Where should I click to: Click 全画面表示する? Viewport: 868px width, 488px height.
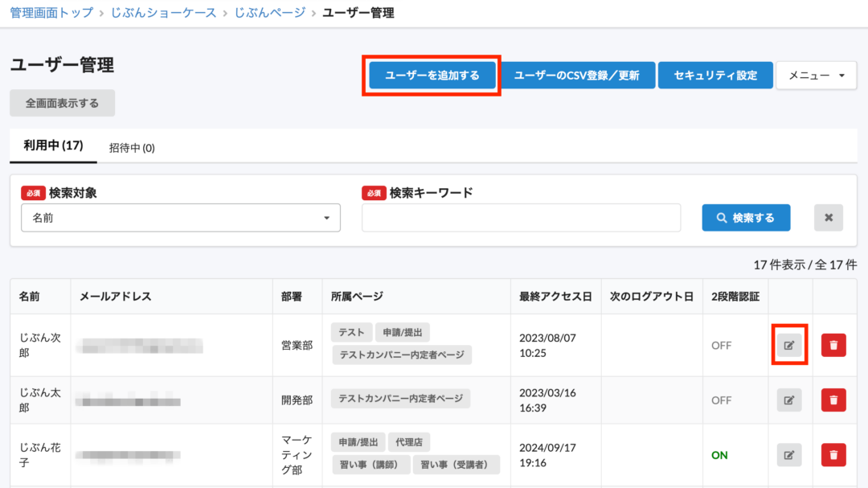pos(60,103)
